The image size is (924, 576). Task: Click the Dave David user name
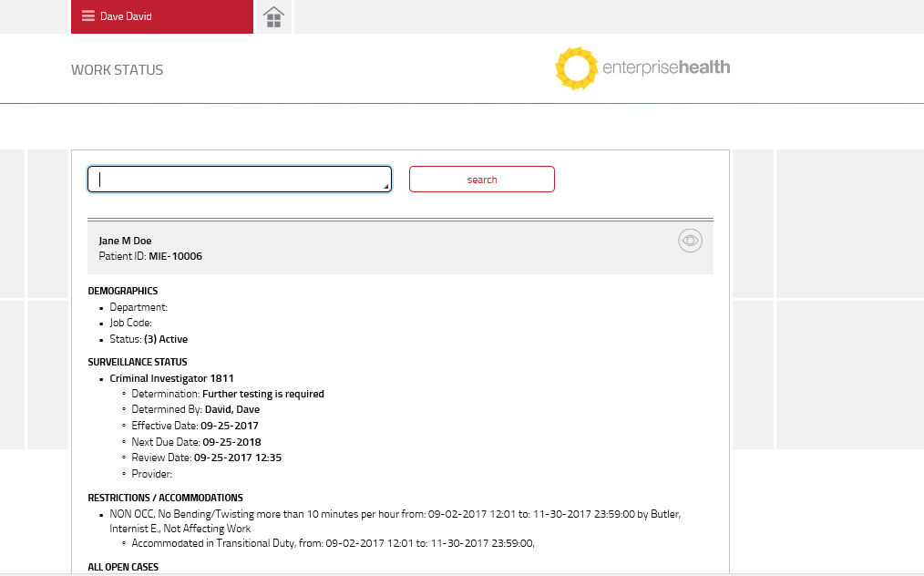[x=126, y=16]
